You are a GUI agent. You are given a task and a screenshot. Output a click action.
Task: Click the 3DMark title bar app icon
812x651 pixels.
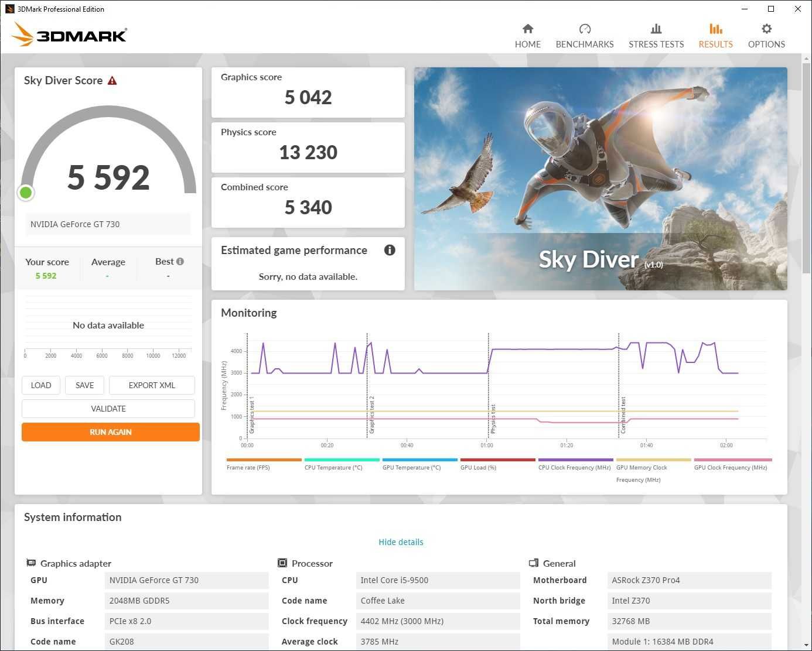pyautogui.click(x=9, y=9)
